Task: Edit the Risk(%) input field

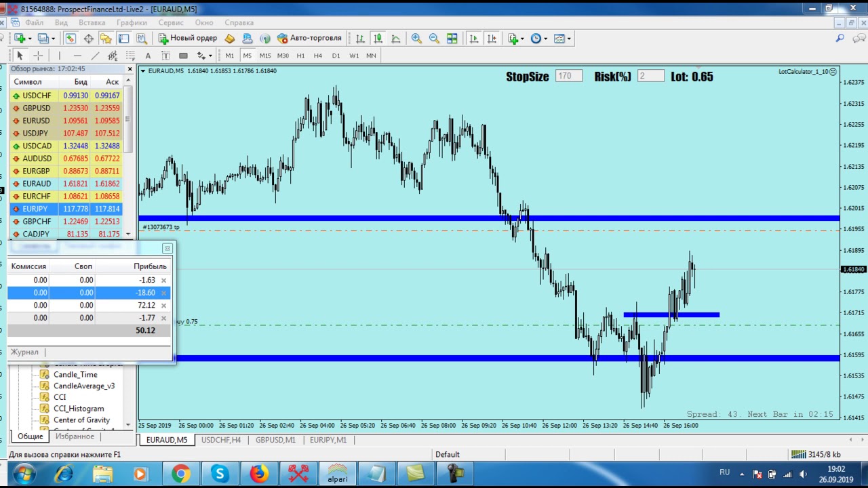Action: [x=651, y=76]
